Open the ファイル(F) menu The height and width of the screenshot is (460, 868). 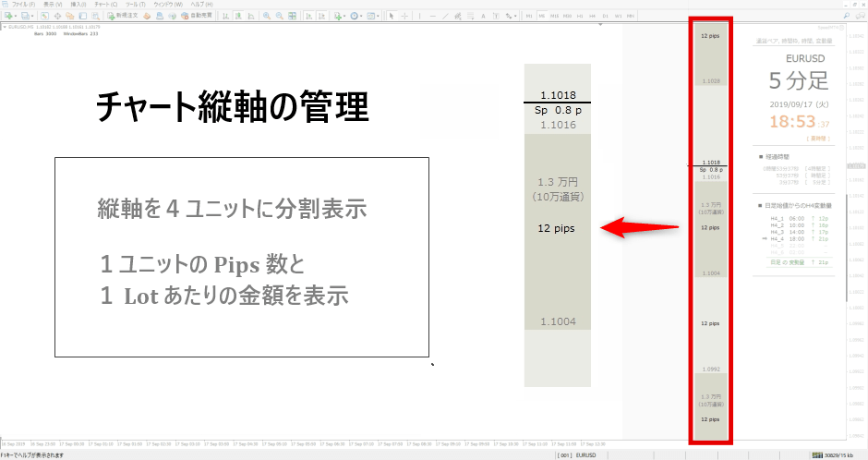[x=23, y=5]
